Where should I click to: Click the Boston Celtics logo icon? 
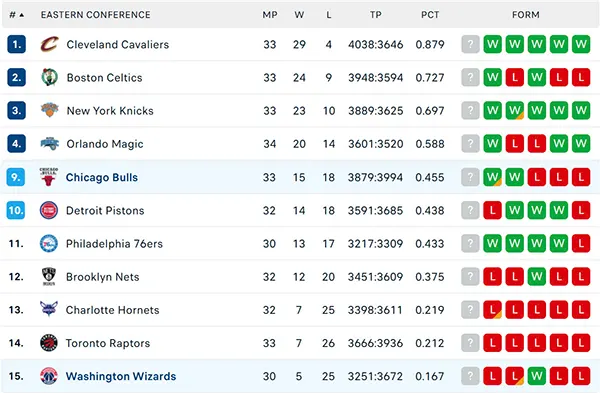(49, 77)
